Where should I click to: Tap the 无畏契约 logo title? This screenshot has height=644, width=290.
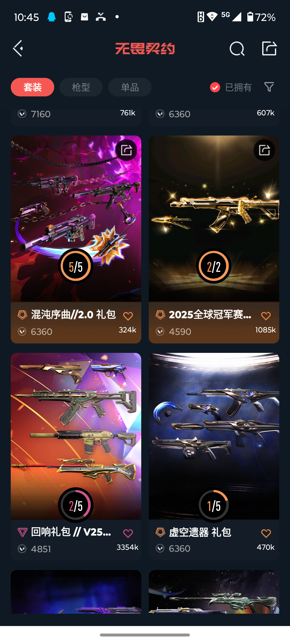tap(145, 49)
